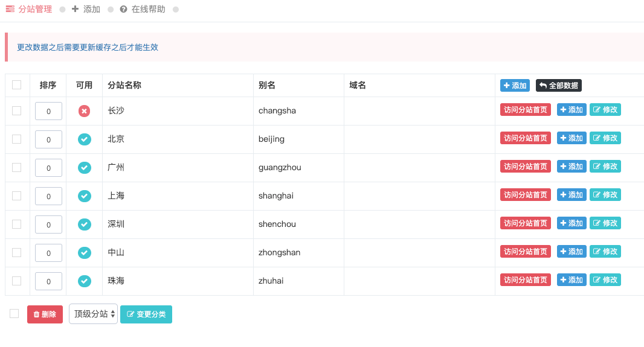The image size is (644, 347).
Task: Click the alias text changsha
Action: 277,111
